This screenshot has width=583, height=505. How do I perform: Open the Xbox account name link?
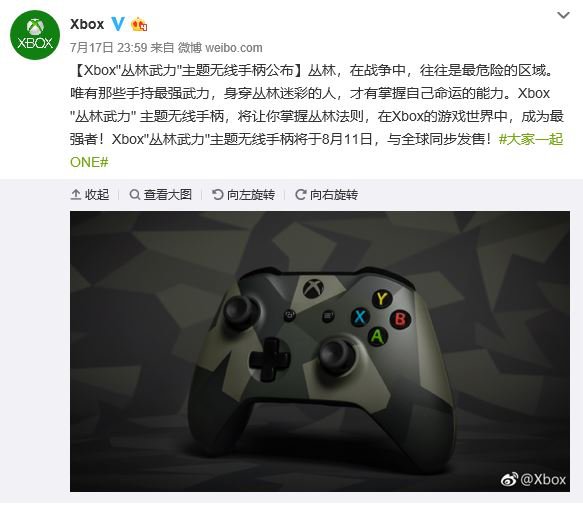click(87, 24)
